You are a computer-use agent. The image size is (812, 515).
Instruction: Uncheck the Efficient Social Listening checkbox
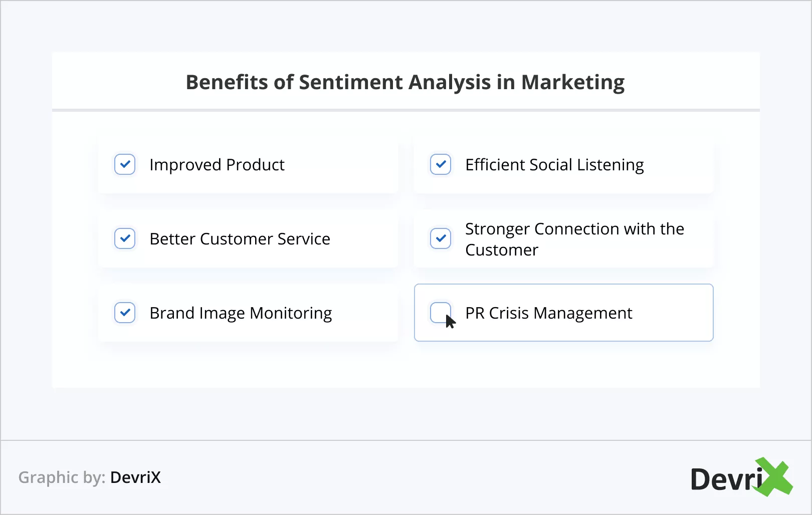[x=441, y=164]
